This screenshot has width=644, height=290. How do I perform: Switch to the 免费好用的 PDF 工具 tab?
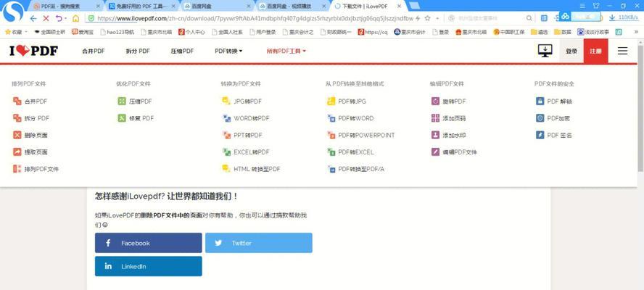pyautogui.click(x=141, y=6)
